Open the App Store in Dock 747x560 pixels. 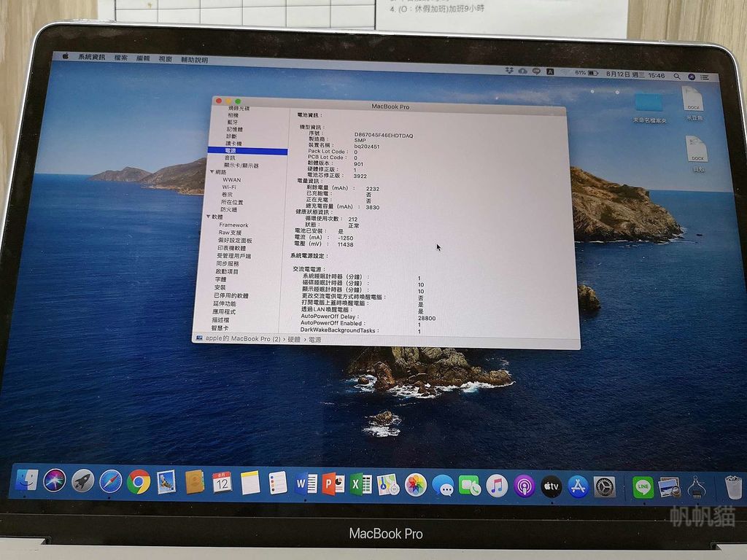pyautogui.click(x=578, y=487)
